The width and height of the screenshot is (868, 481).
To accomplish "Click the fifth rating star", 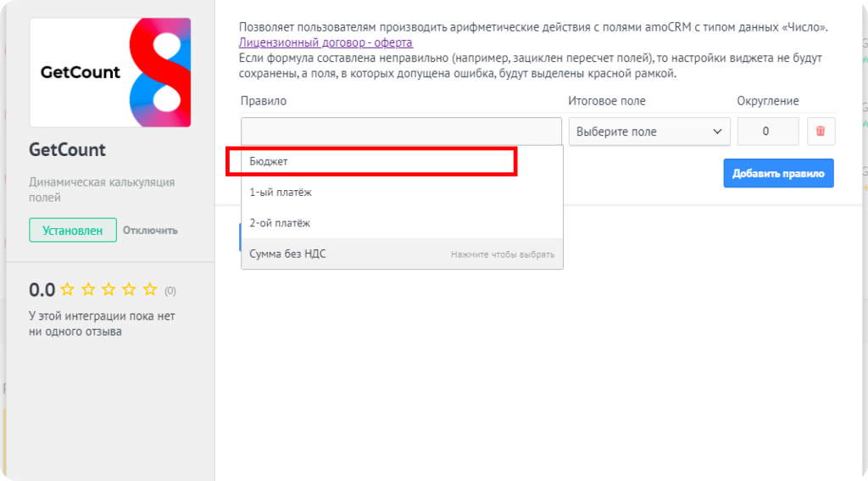I will [x=150, y=290].
